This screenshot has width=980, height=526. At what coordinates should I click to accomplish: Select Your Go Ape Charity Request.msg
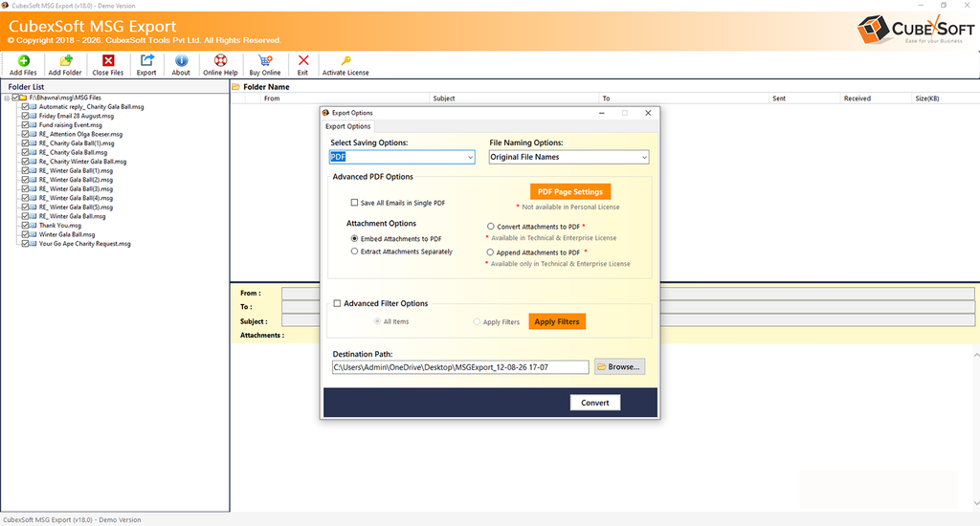click(x=85, y=244)
